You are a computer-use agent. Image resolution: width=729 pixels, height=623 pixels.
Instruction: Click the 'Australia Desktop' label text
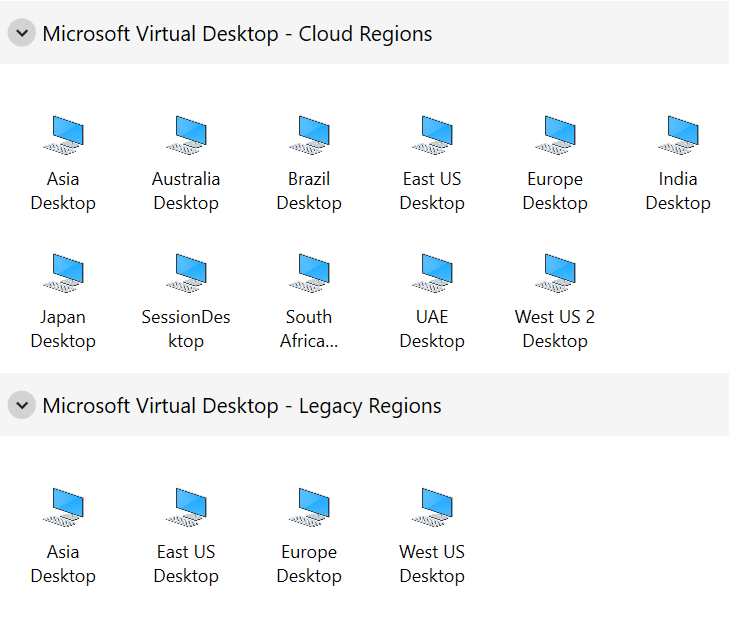(x=186, y=191)
